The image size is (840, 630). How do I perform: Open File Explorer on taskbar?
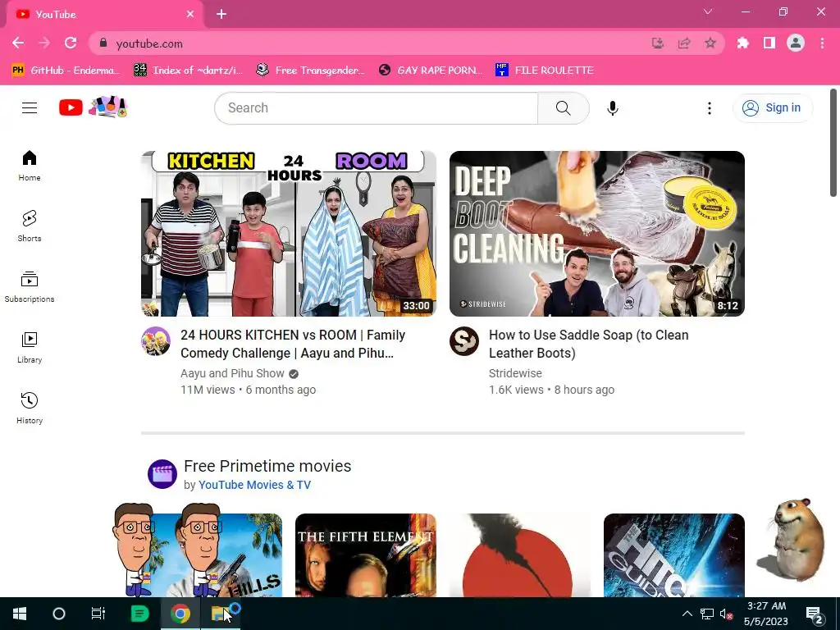(220, 614)
